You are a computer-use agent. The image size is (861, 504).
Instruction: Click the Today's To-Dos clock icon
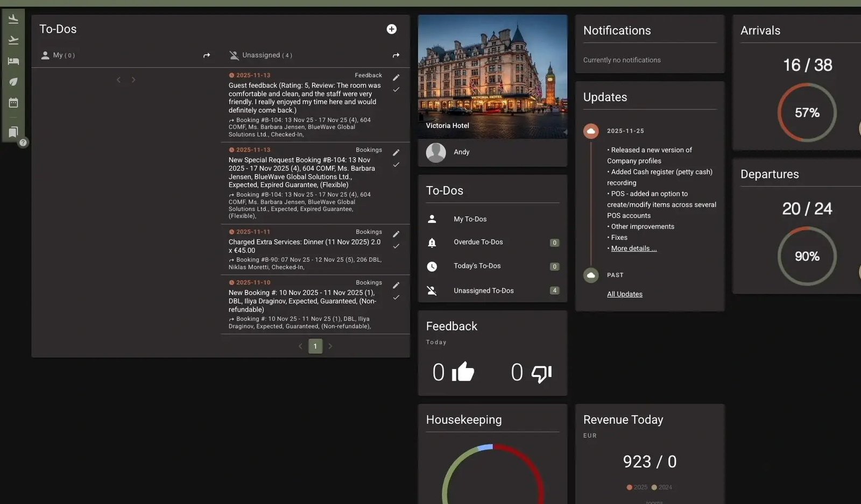click(432, 266)
